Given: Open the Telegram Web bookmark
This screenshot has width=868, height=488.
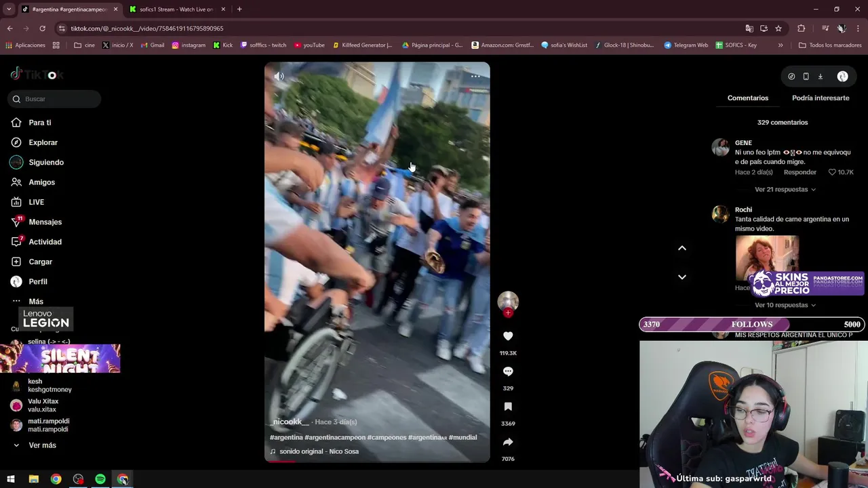Looking at the screenshot, I should click(686, 45).
